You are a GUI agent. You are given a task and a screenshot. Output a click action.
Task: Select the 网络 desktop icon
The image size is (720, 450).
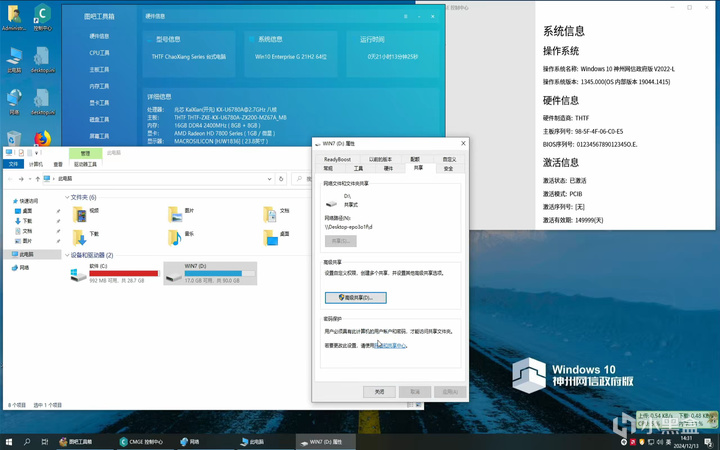click(x=14, y=102)
